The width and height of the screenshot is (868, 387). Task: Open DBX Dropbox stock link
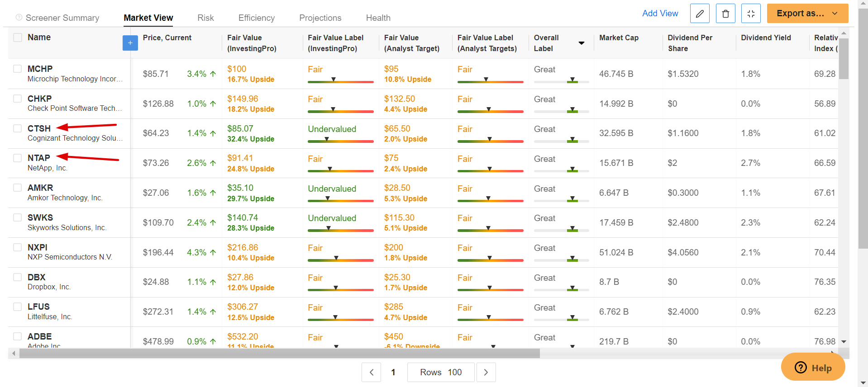click(x=37, y=277)
